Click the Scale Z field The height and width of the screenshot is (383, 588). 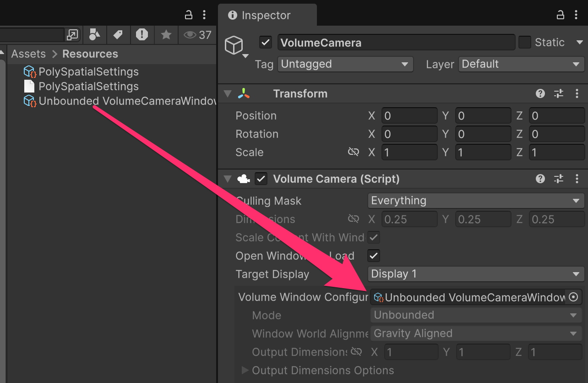[x=557, y=152]
